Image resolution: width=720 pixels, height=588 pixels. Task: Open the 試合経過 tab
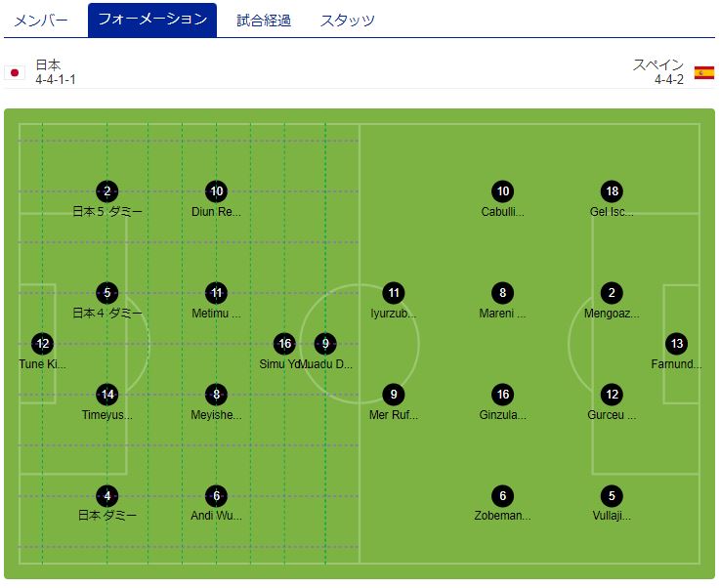[x=264, y=21]
